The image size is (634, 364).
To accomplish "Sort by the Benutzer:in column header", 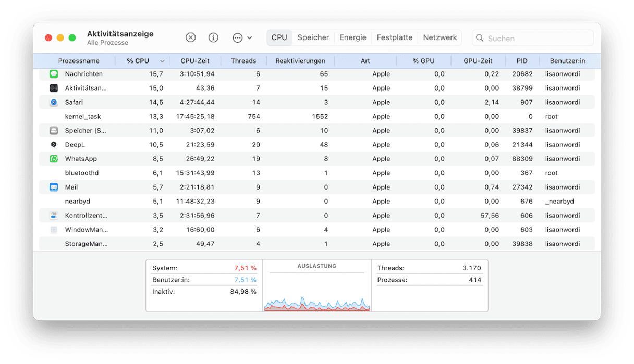I will pos(568,61).
